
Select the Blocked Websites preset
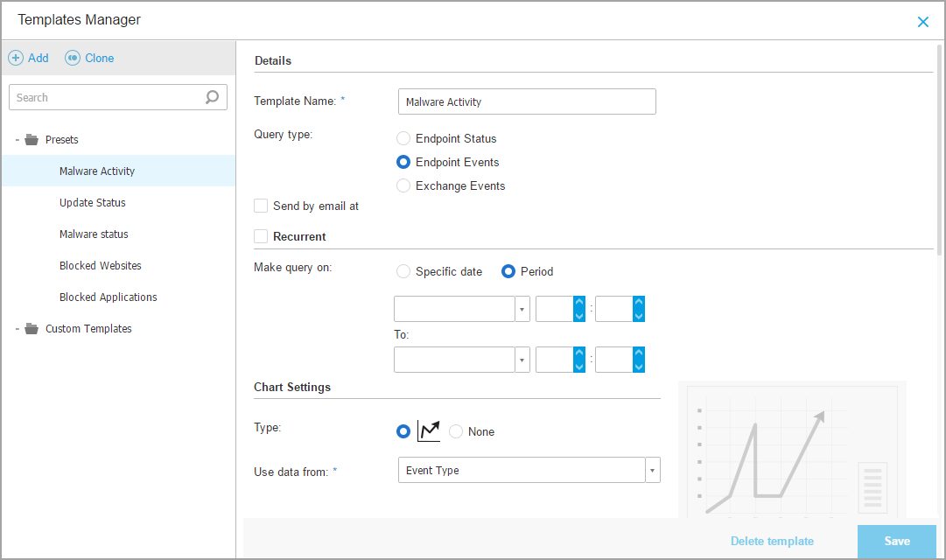(100, 266)
